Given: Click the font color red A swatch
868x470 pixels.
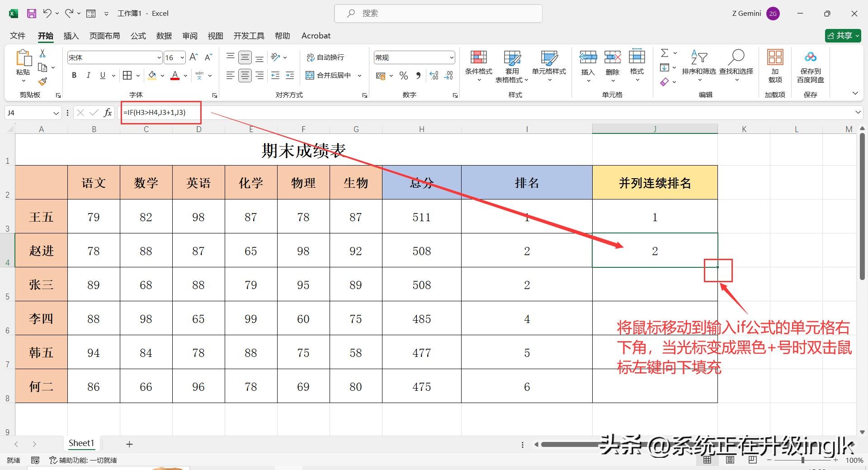Looking at the screenshot, I should (x=175, y=76).
